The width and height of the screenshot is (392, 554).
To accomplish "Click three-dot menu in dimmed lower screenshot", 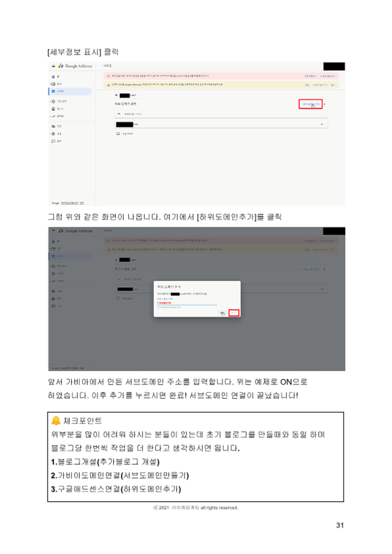I will (x=325, y=269).
